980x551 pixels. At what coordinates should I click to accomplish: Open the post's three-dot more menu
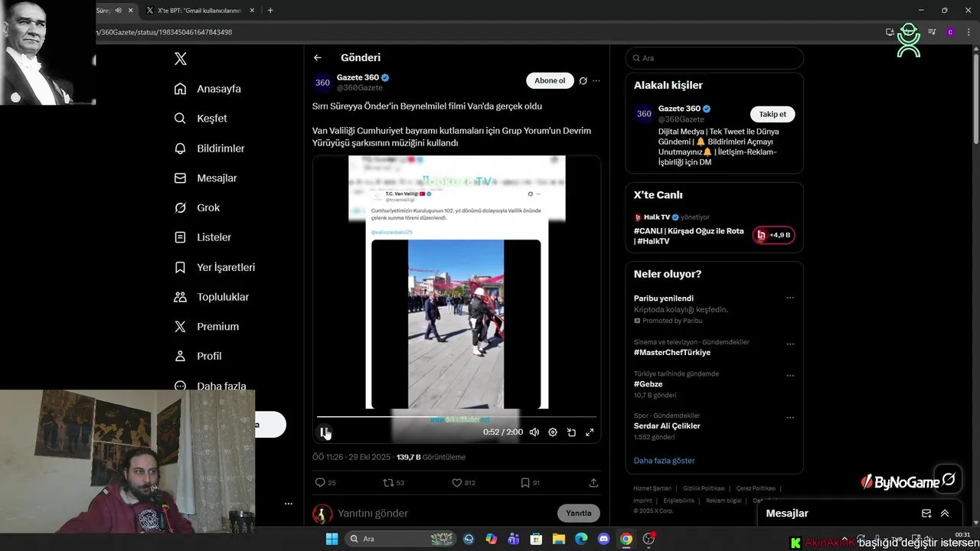point(596,81)
